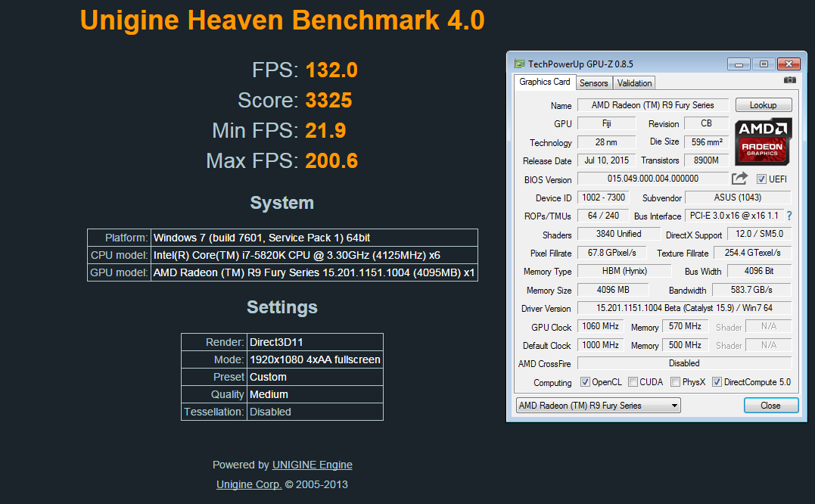Toggle the DirectCompute 5.0 checkbox
The height and width of the screenshot is (504, 815).
(717, 382)
